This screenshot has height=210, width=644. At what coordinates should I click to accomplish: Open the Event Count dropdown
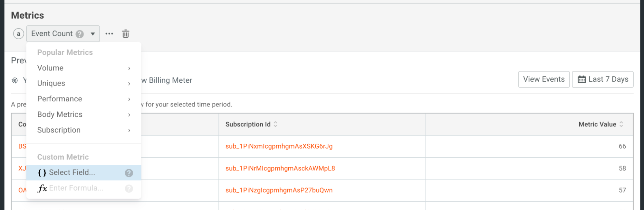(x=92, y=34)
